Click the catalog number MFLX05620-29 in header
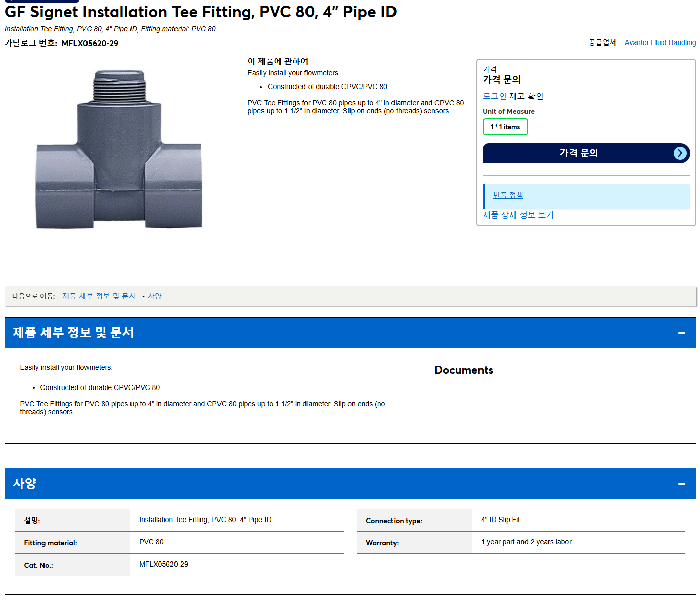The width and height of the screenshot is (700, 605). [90, 44]
